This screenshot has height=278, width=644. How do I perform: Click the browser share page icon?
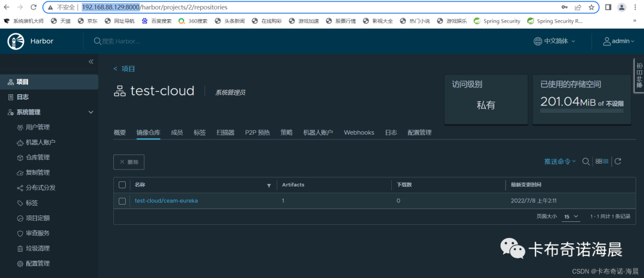pos(578,7)
